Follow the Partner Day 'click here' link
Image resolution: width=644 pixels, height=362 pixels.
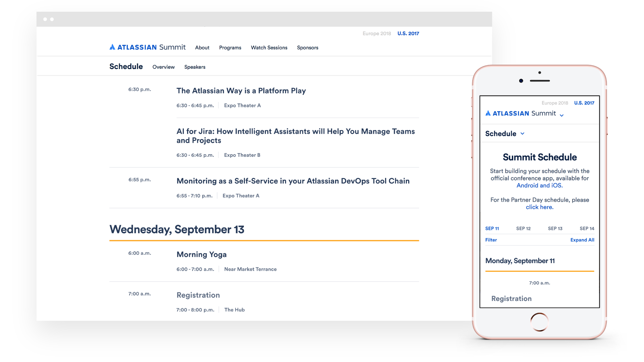pos(539,207)
